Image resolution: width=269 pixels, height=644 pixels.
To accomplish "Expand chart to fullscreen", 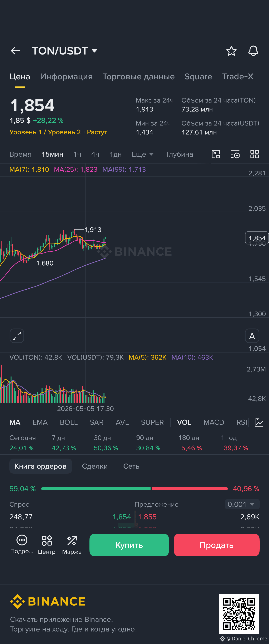I will (x=17, y=336).
